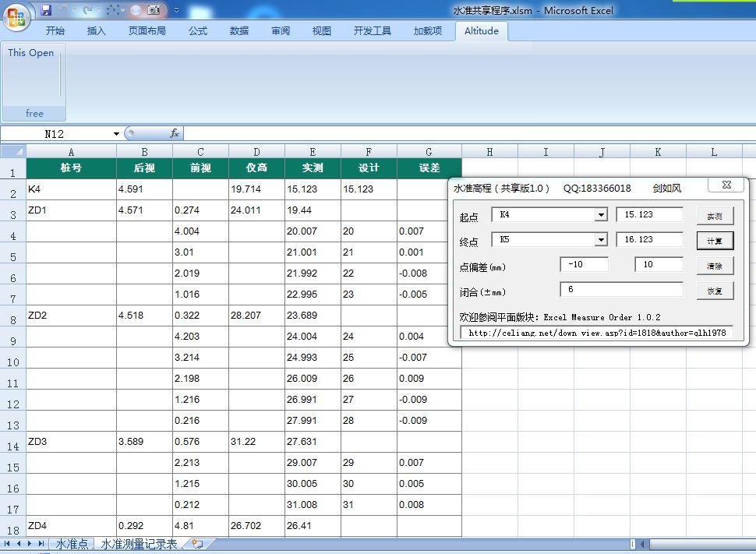Open the 开发工具 ribbon tab
The image size is (756, 554).
point(373,31)
